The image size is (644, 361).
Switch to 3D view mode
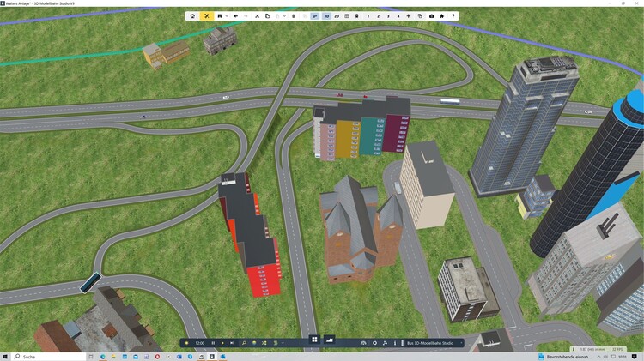(x=326, y=16)
